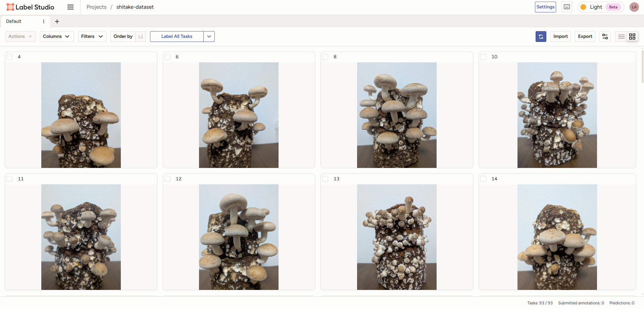Select the checkbox for task 4
Viewport: 644px width, 309px height.
[x=9, y=57]
